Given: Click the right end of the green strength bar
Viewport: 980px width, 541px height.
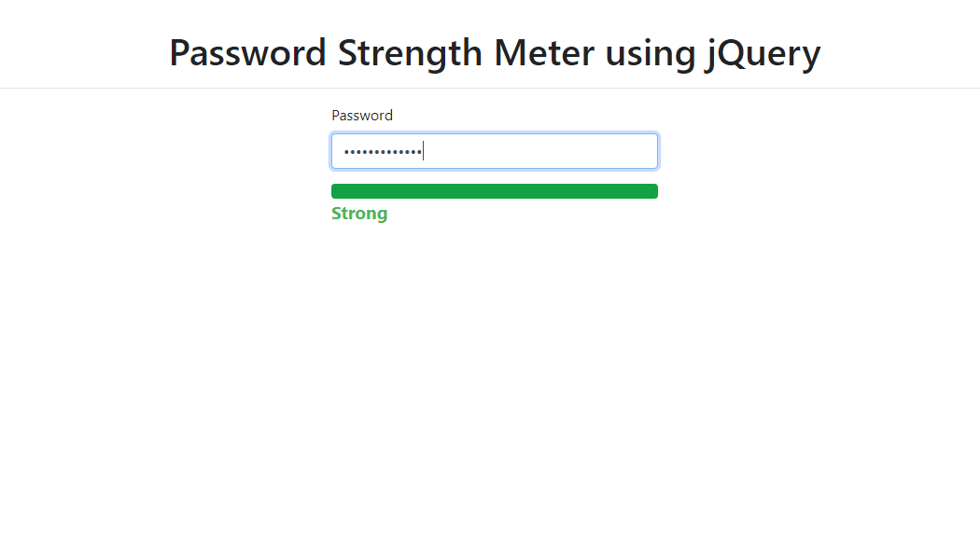Looking at the screenshot, I should (x=652, y=191).
